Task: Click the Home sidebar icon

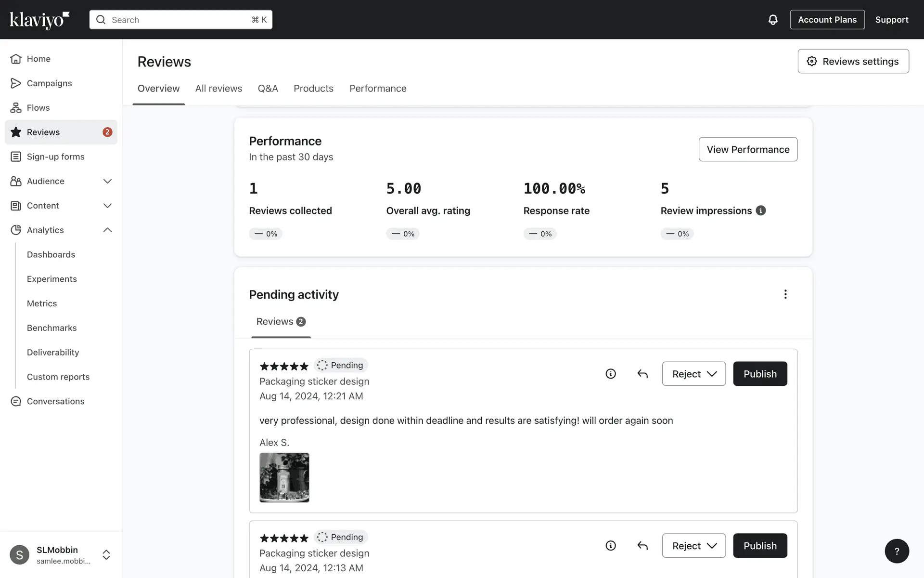Action: (x=16, y=59)
